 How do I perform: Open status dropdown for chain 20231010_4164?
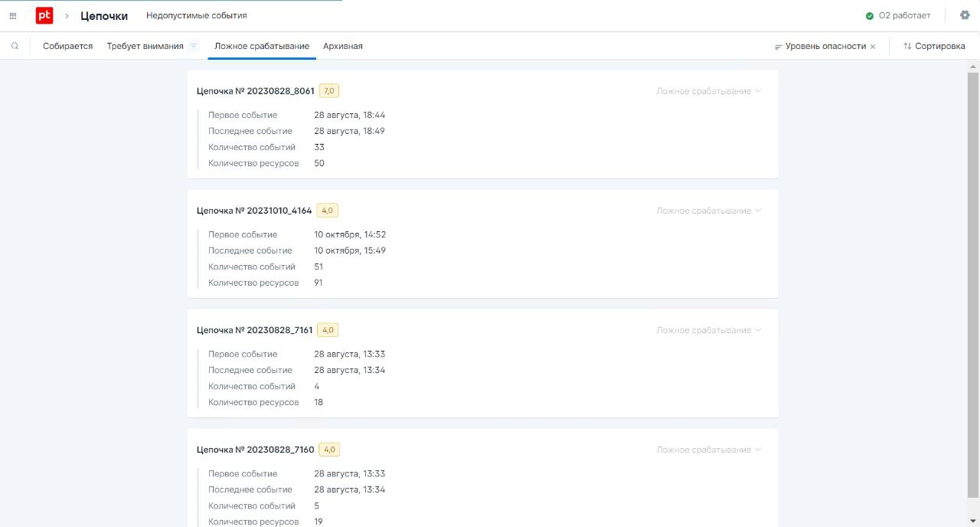click(x=758, y=211)
